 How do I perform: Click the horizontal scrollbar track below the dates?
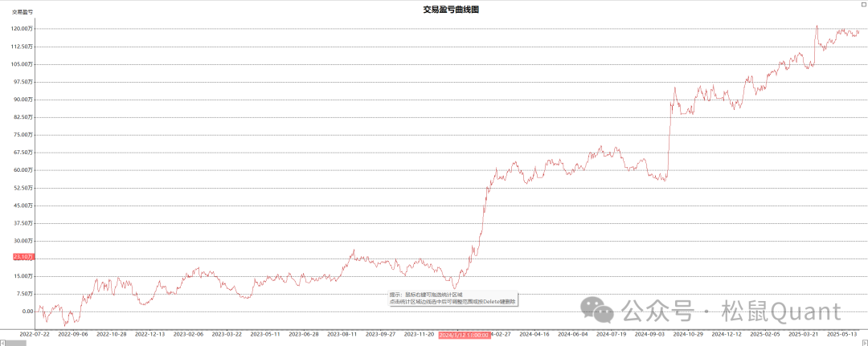[434, 342]
